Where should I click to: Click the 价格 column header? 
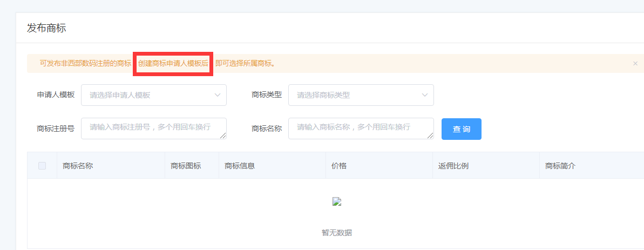[x=339, y=166]
